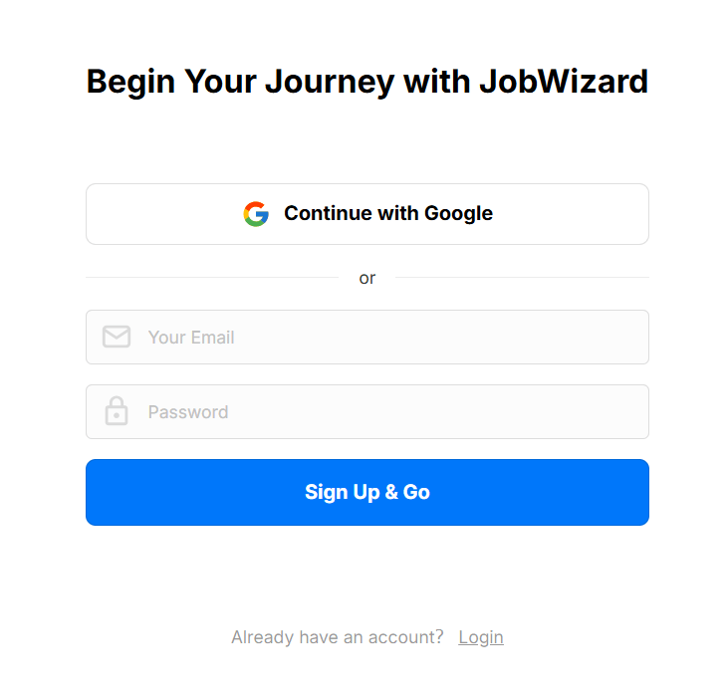Click the "or" divider text

(367, 278)
